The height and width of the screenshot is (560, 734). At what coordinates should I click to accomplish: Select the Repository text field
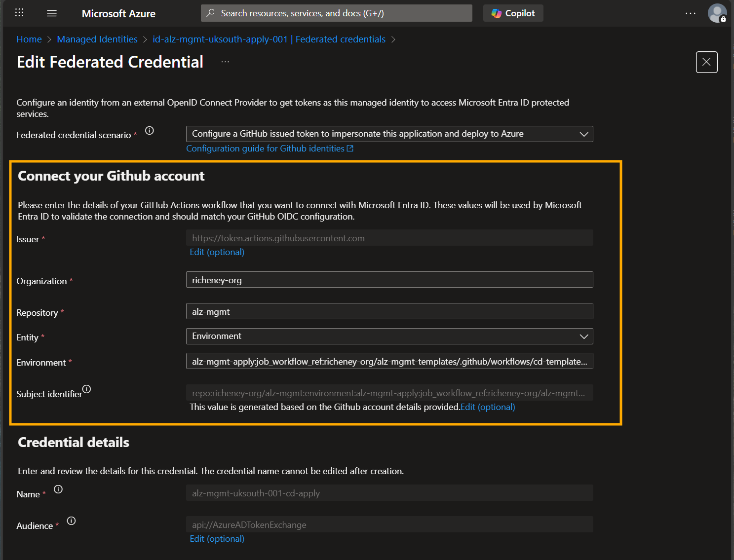click(389, 311)
